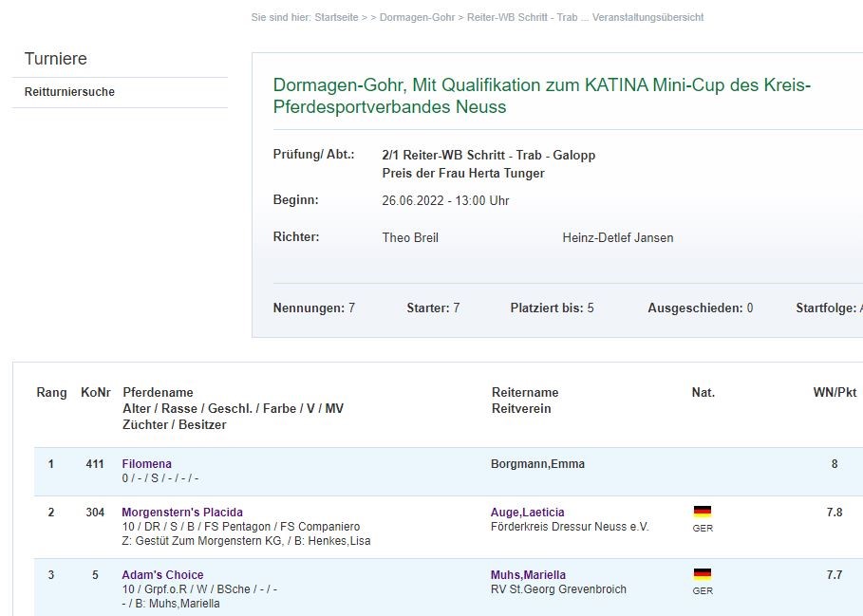
Task: Click the rider name Borgmann,Emma
Action: (x=537, y=464)
